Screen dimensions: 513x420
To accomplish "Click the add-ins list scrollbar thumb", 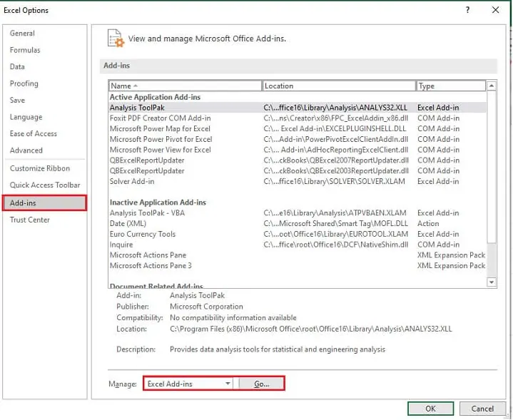I will 492,167.
